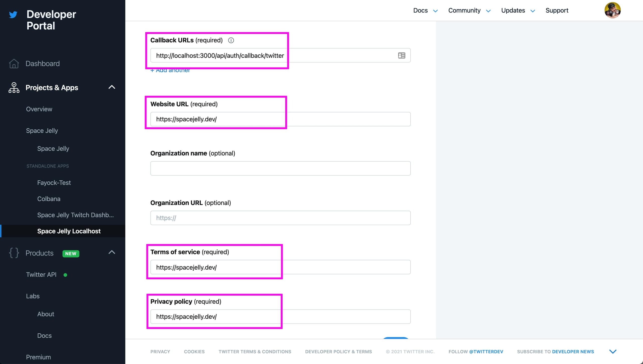Click the STANDALONE APPS heading
The width and height of the screenshot is (643, 364).
click(47, 166)
